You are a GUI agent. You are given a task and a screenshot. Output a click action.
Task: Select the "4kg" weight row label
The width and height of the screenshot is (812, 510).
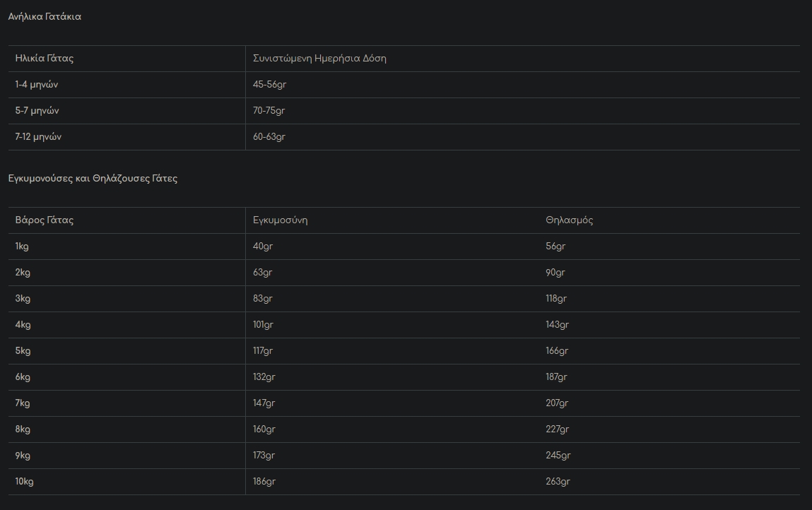[23, 325]
